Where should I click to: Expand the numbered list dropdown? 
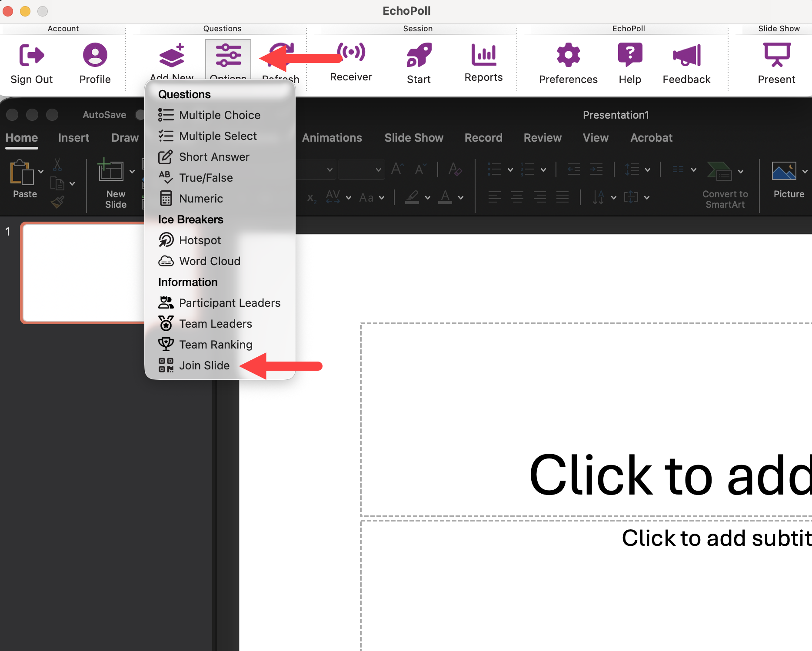click(543, 170)
